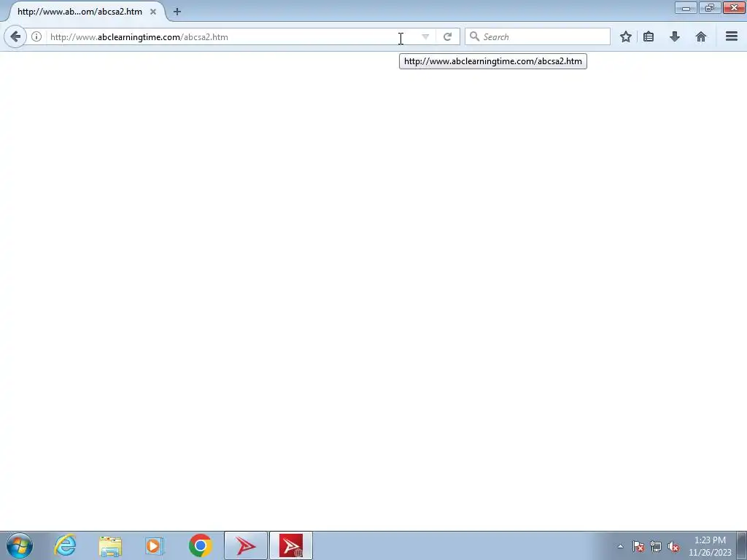Screen dimensions: 747x560
Task: Click the search magnifier icon
Action: [x=474, y=36]
